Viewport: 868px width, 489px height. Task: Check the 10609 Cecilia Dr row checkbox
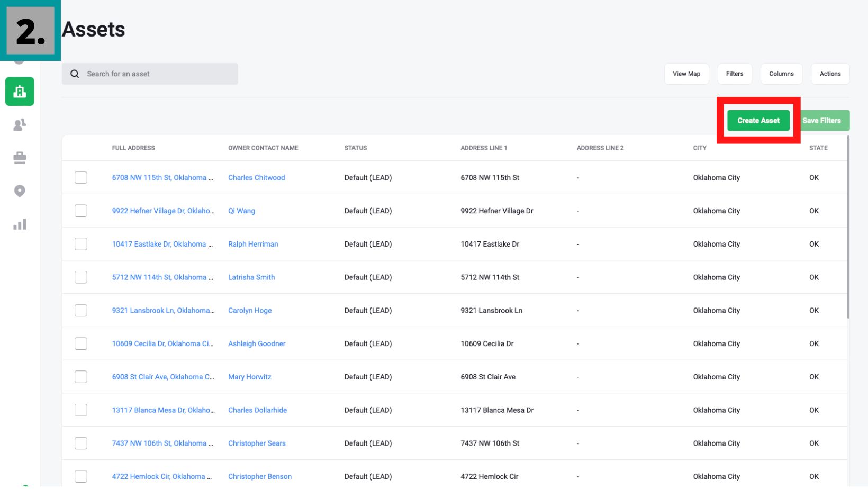click(x=81, y=343)
